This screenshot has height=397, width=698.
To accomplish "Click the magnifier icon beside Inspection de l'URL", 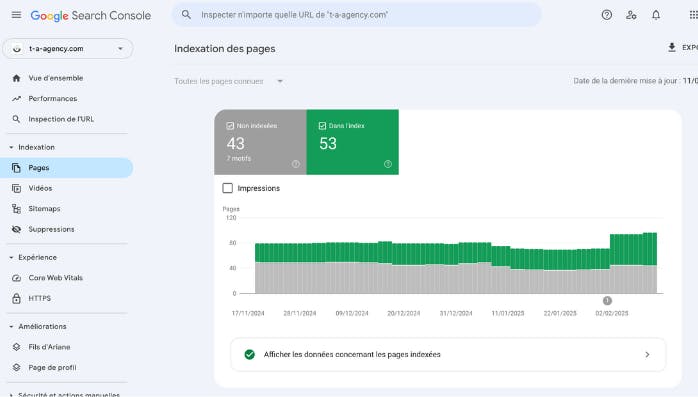I will (16, 119).
